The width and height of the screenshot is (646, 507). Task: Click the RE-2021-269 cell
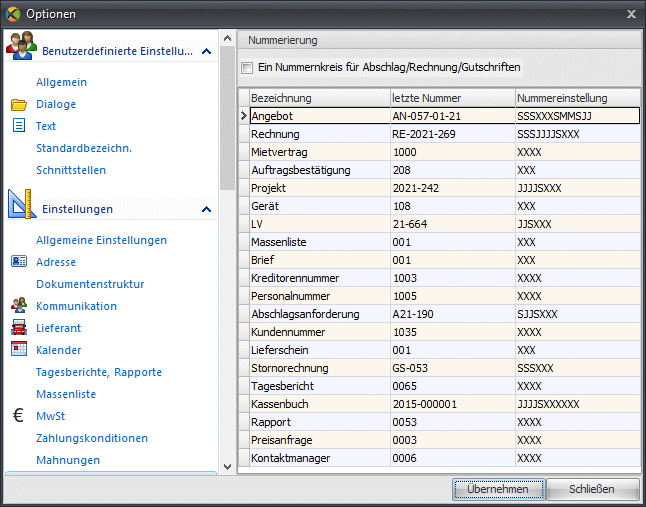(453, 134)
